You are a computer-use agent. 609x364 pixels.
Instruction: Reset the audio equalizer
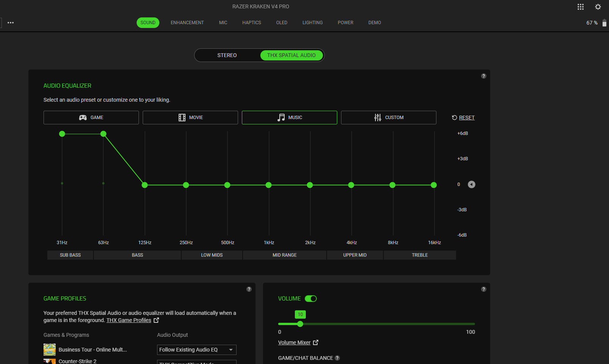[463, 118]
